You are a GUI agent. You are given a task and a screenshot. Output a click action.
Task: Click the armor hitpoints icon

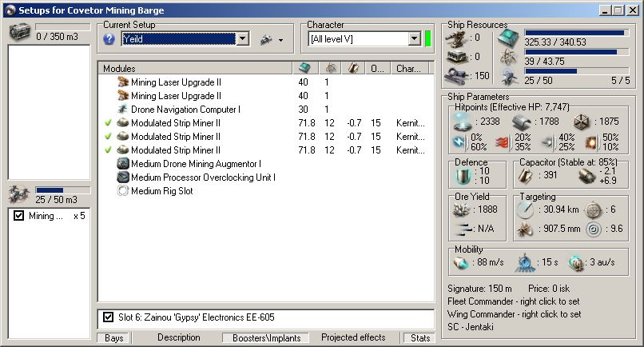click(x=522, y=122)
